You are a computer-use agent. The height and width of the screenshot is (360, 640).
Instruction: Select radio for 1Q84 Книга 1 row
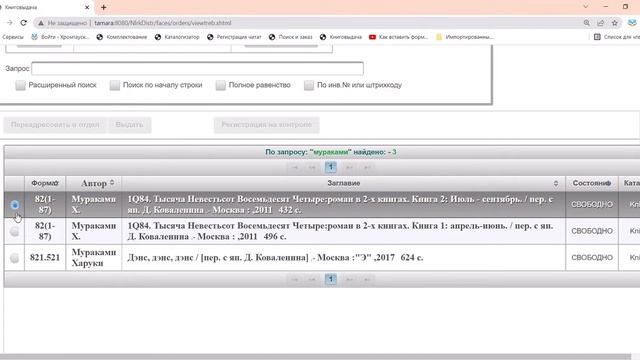point(15,231)
